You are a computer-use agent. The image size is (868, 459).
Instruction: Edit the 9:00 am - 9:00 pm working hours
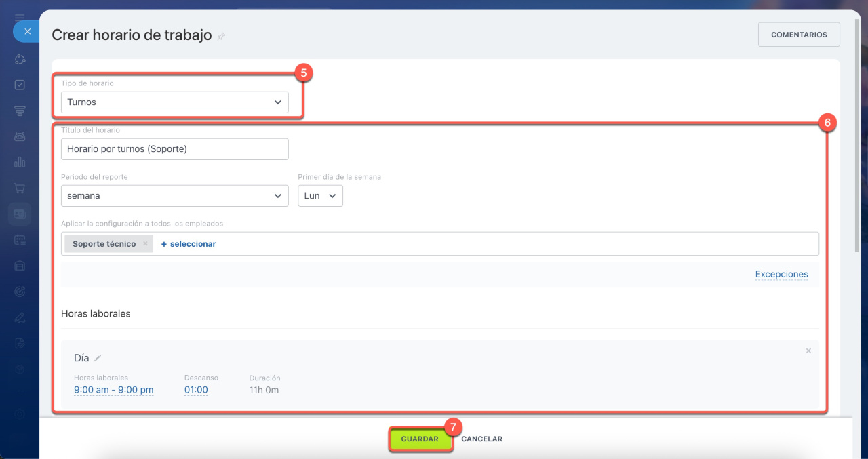click(x=113, y=390)
